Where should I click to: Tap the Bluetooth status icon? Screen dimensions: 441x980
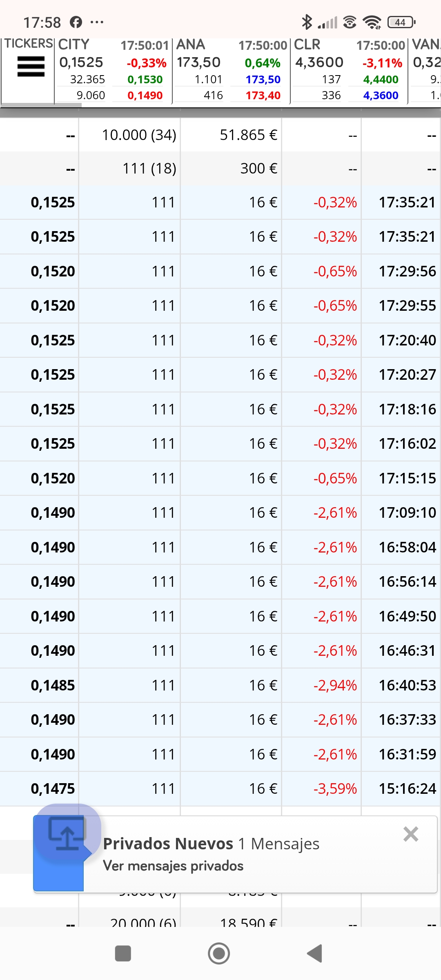click(307, 22)
